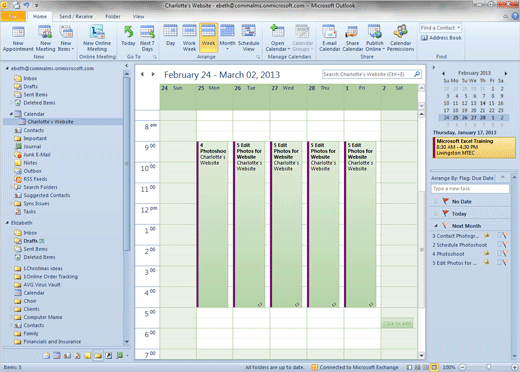This screenshot has height=372, width=520.
Task: Open New Meeting from the ribbon
Action: 45,39
